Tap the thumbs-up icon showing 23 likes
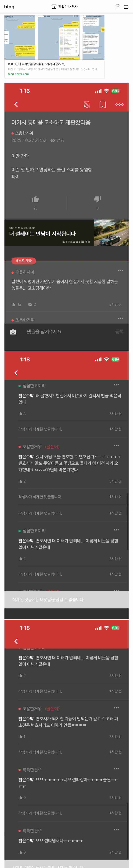The width and height of the screenshot is (133, 868). tap(36, 199)
